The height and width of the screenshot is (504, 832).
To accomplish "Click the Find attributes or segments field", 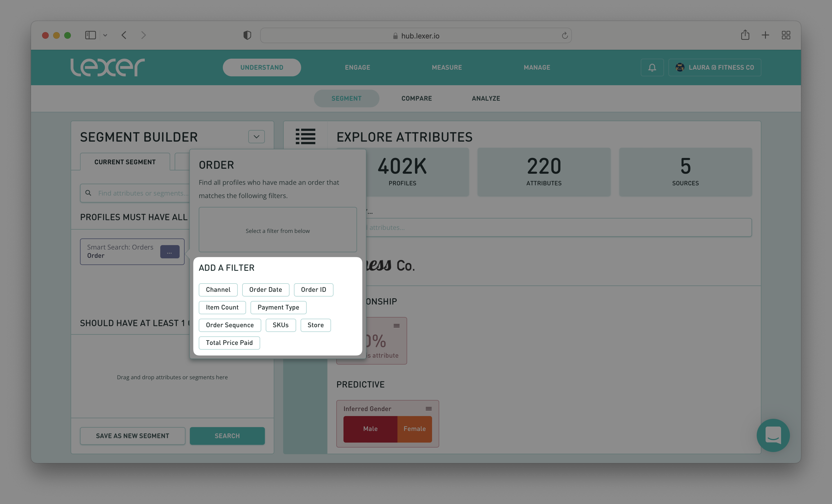I will tap(142, 193).
